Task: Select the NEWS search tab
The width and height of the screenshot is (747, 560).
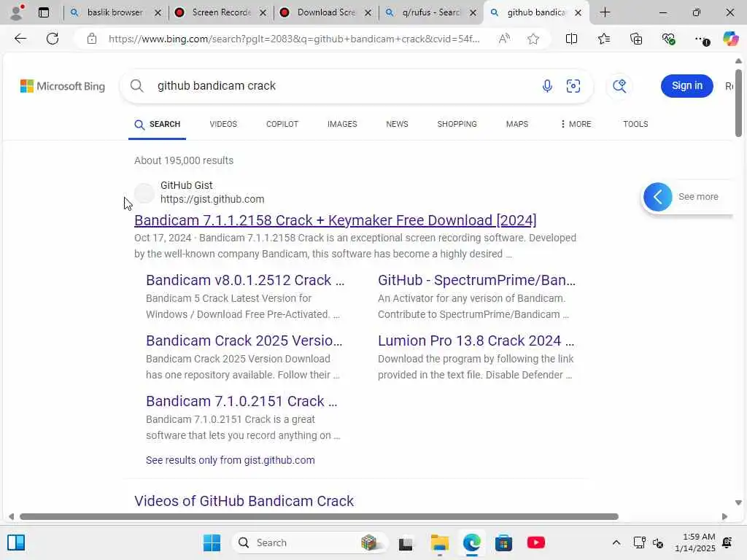Action: (397, 124)
